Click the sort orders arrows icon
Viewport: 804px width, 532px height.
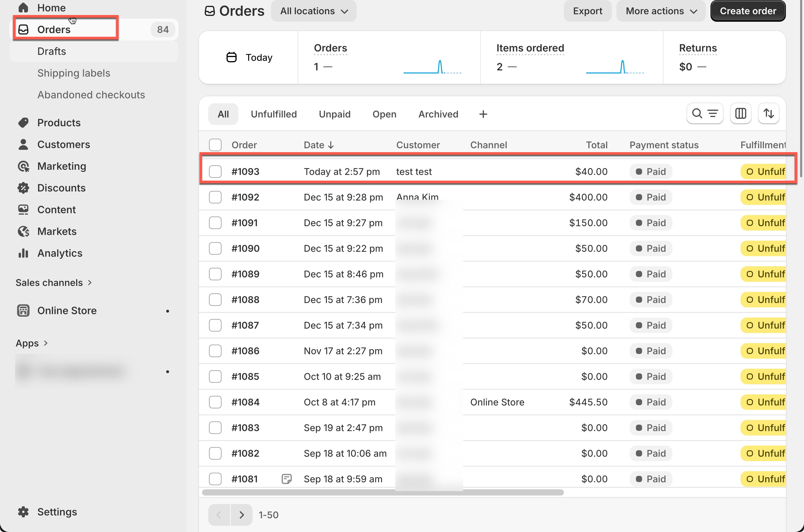[x=768, y=114]
